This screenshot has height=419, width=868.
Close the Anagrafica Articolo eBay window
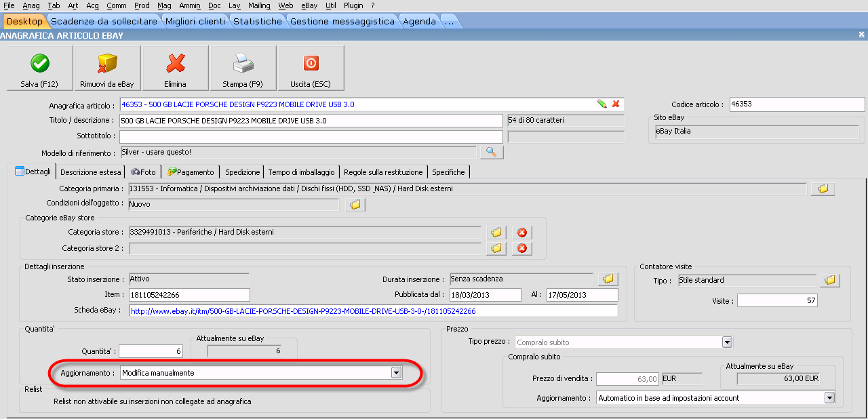click(x=862, y=35)
